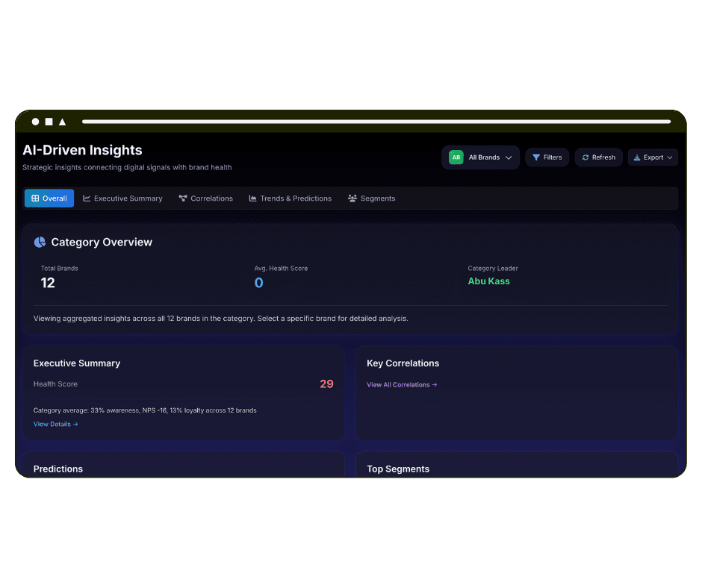Open the Executive Summary tab
The width and height of the screenshot is (702, 588).
pyautogui.click(x=122, y=198)
